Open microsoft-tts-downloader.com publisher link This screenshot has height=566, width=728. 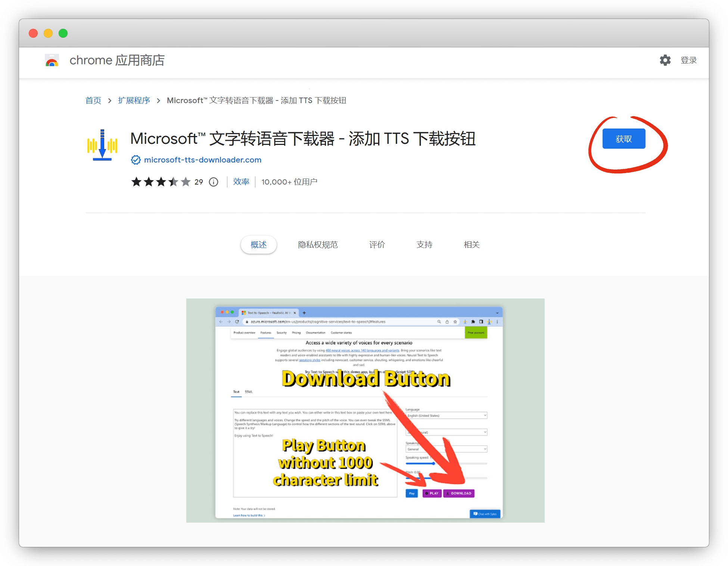coord(202,160)
